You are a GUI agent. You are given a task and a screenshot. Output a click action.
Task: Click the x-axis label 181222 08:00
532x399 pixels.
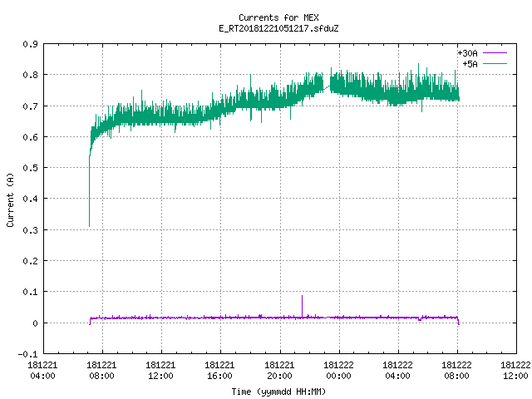(x=456, y=371)
